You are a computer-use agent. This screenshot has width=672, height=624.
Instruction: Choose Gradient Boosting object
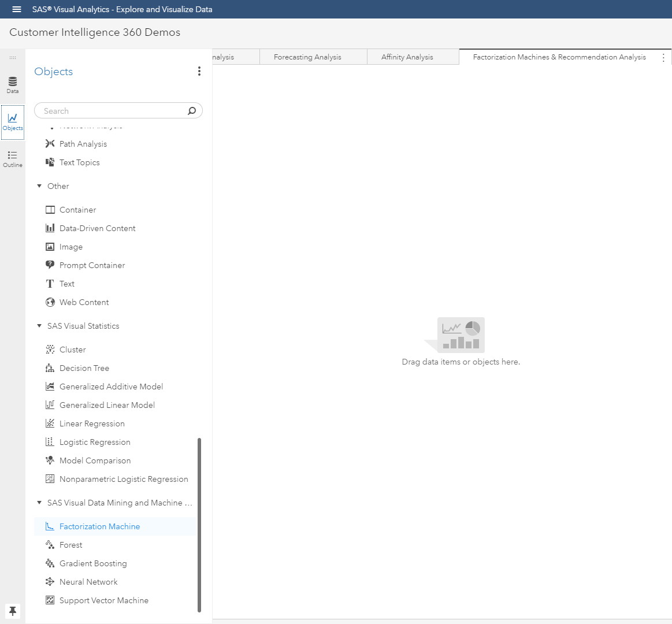[93, 563]
